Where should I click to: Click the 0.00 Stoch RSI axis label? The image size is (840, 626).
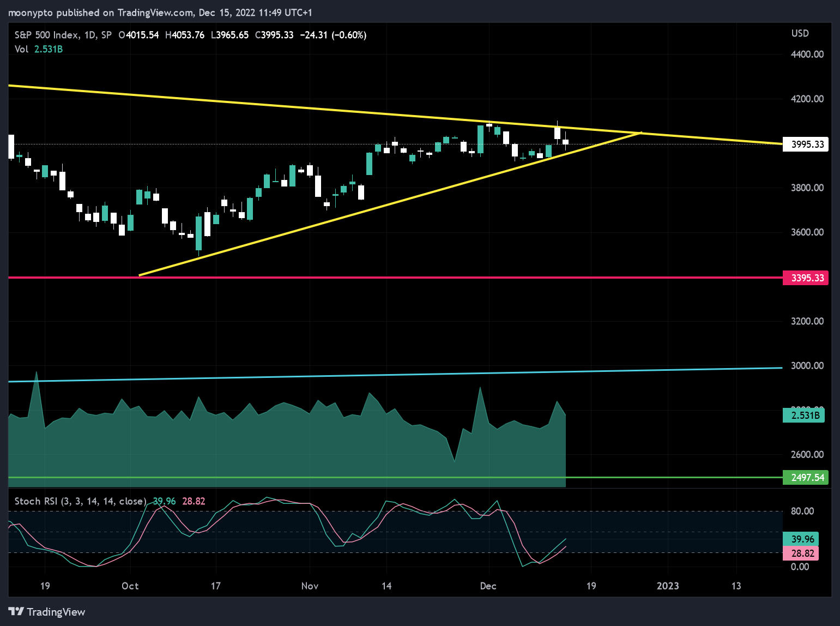800,567
